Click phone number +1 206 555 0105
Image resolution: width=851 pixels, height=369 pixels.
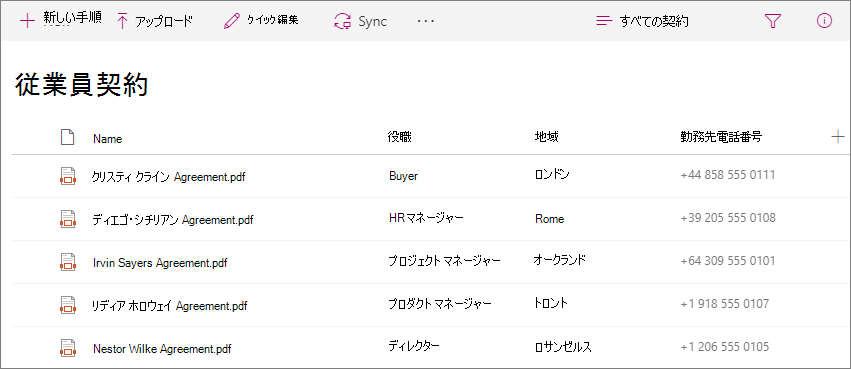725,346
